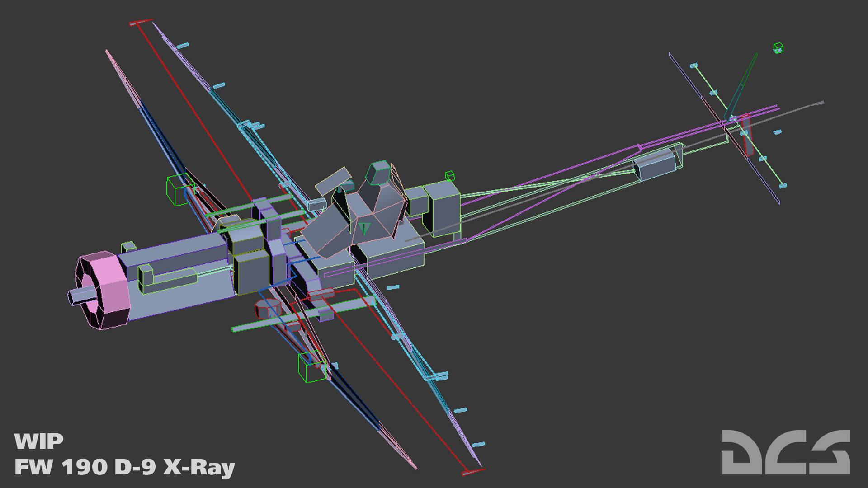868x488 pixels.
Task: Click small green cube behind the cockpit
Action: pyautogui.click(x=449, y=176)
